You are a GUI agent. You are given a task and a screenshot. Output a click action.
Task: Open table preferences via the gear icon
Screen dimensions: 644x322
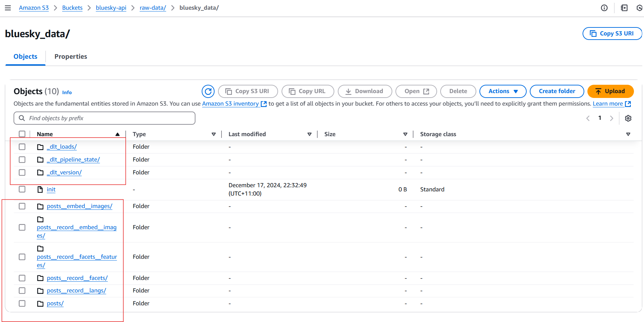628,118
